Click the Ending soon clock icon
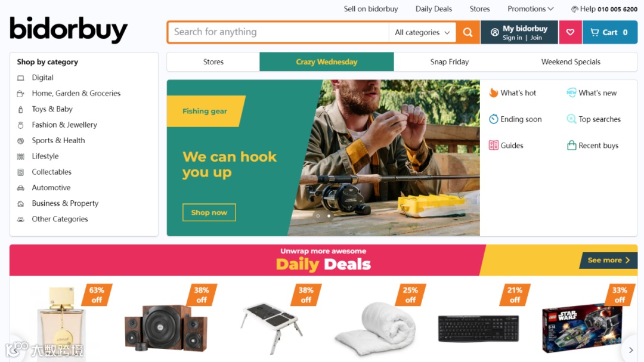Viewport: 644px width, 362px height. [x=493, y=119]
